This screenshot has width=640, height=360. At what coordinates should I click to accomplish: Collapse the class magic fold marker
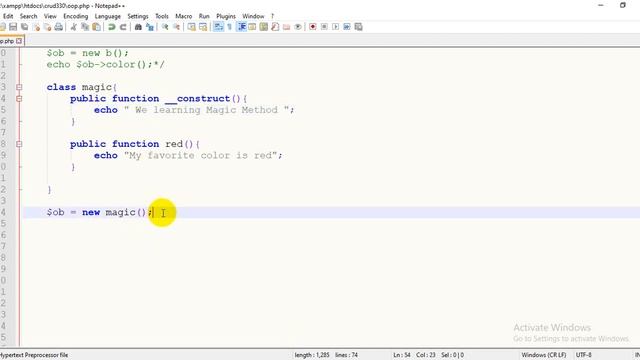19,87
